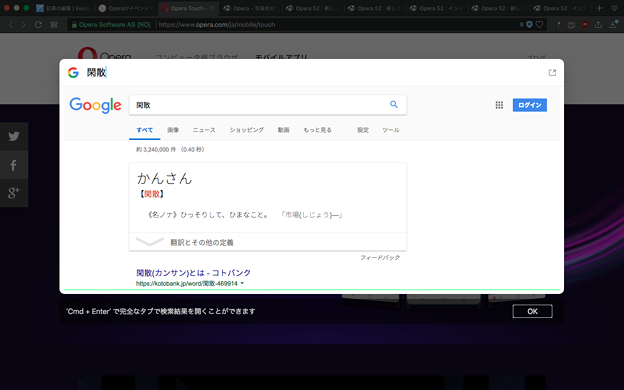Click the kotobank.jp green URL text

coord(187,283)
